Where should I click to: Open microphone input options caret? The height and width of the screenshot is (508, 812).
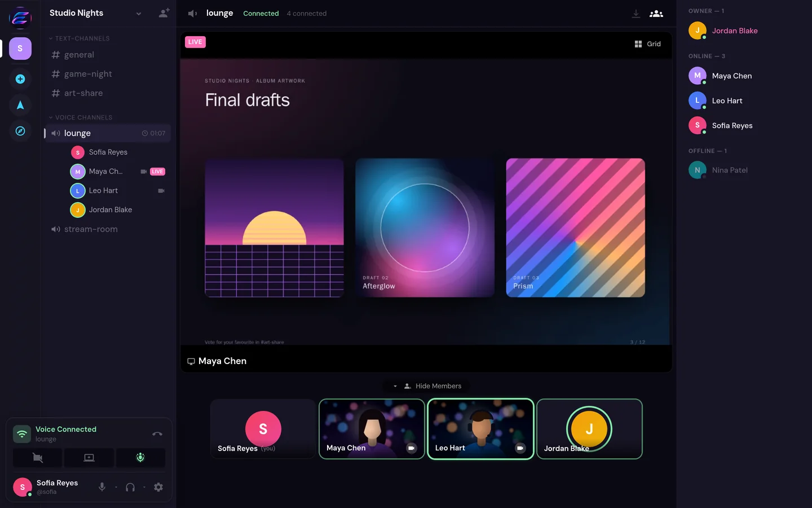point(116,487)
